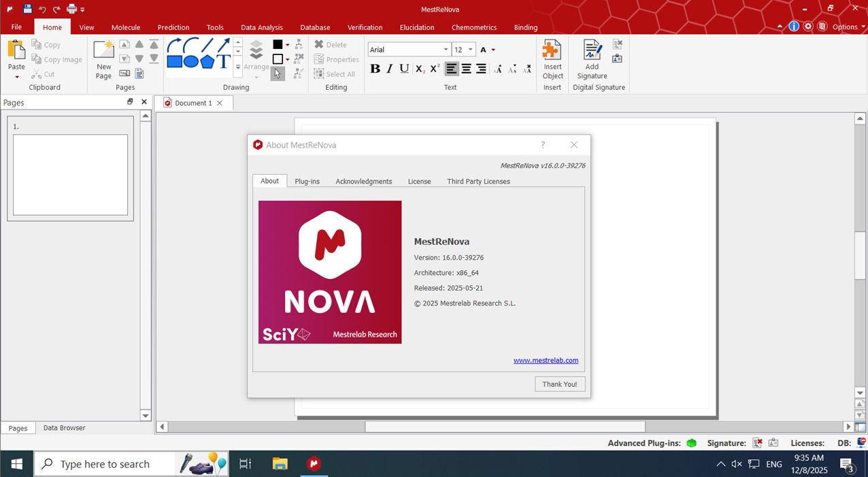
Task: Select the straight line drawing tool
Action: (207, 46)
